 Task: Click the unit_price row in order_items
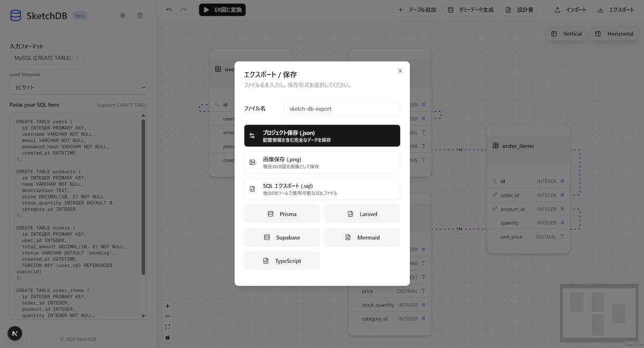click(x=528, y=237)
